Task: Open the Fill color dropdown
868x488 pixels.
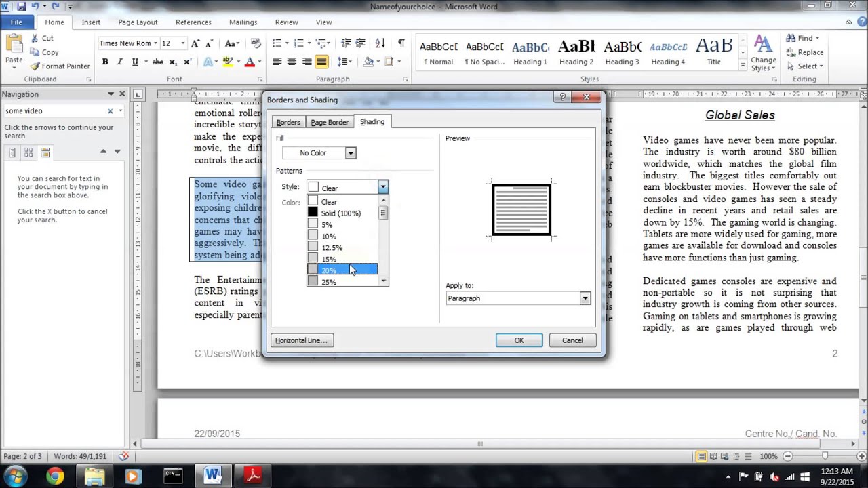Action: 351,153
